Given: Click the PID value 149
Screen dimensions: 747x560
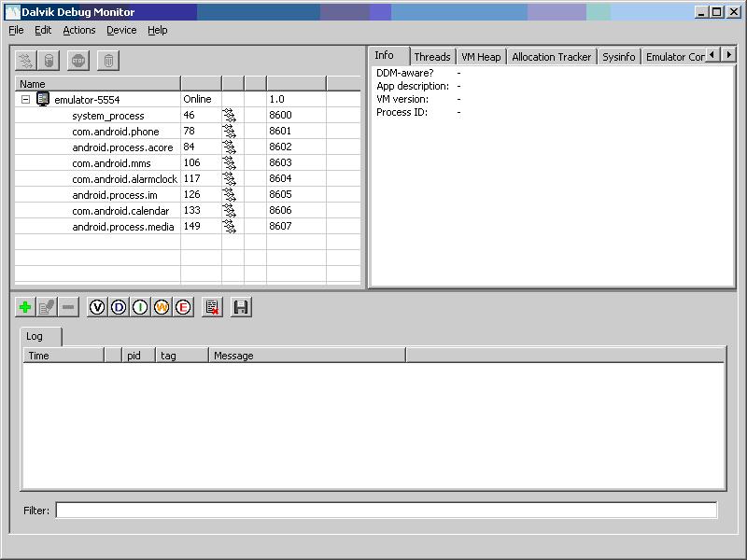Looking at the screenshot, I should click(192, 226).
